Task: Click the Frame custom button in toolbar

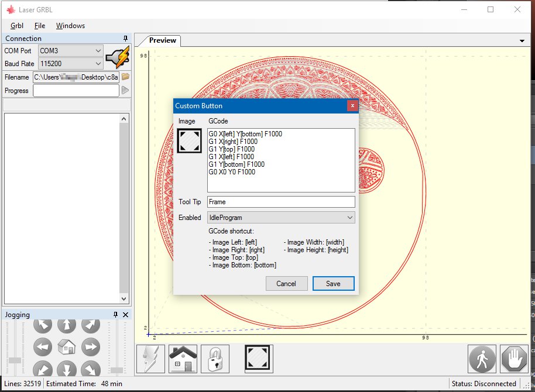Action: click(x=259, y=359)
